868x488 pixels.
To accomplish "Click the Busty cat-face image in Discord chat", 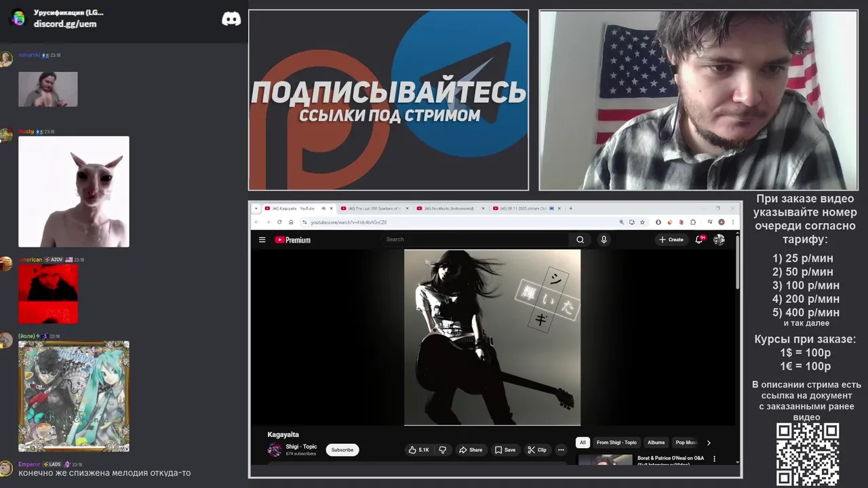I will click(x=74, y=192).
